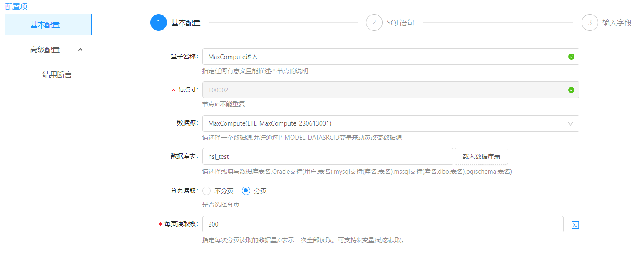Click step 1 circle icon 基本配置
644x266 pixels.
tap(158, 23)
